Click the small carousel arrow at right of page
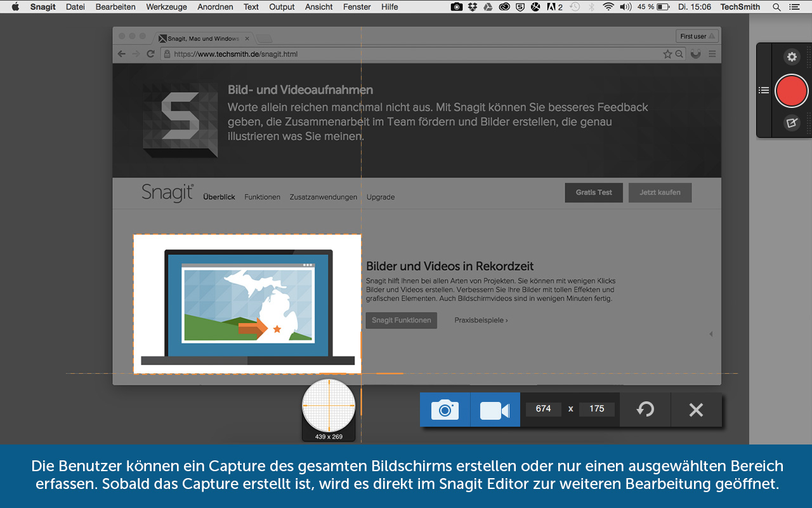 [710, 334]
